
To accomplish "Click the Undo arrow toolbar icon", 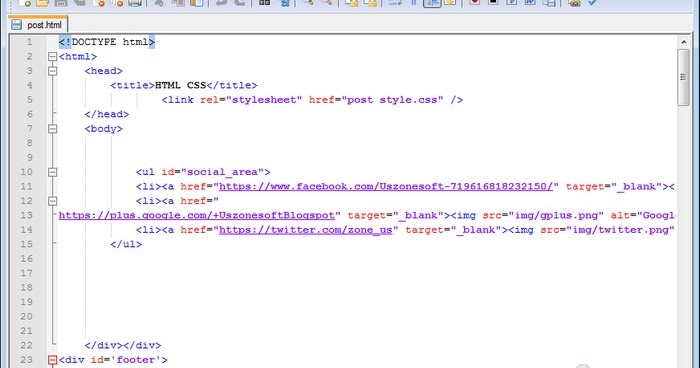I will point(221,2).
